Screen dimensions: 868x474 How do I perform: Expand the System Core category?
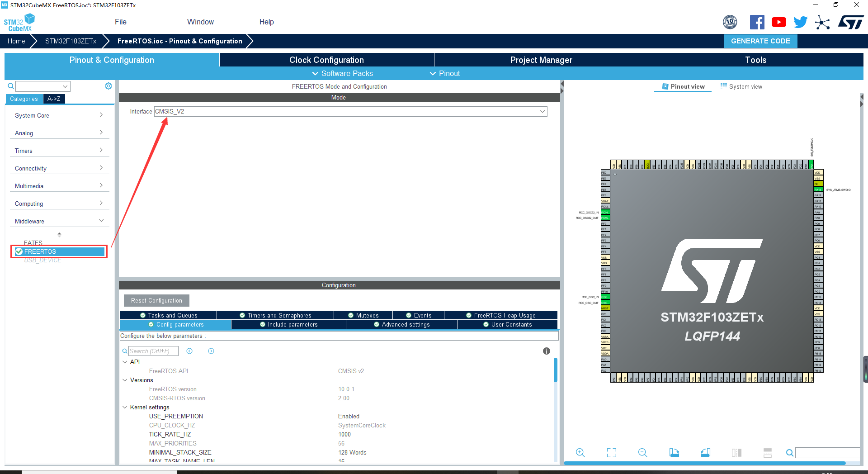point(59,115)
